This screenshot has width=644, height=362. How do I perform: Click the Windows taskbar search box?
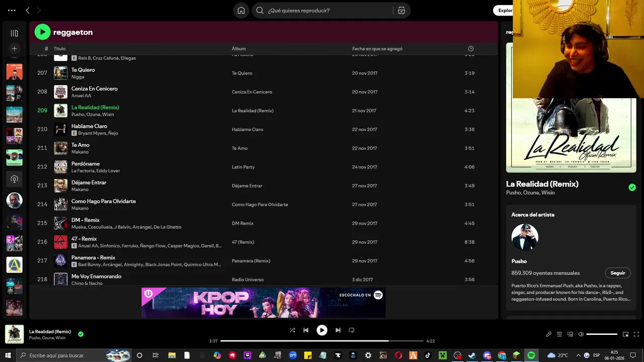click(x=74, y=355)
